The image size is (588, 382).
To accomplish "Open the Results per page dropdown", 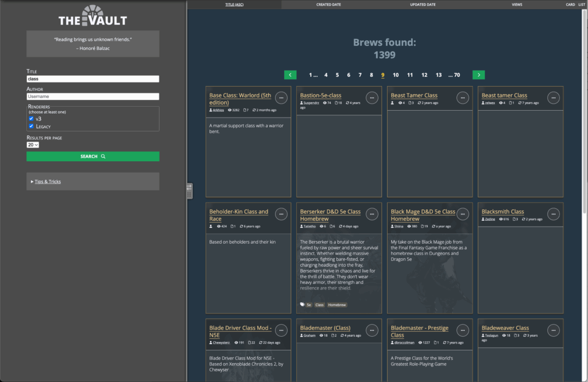I will [33, 145].
